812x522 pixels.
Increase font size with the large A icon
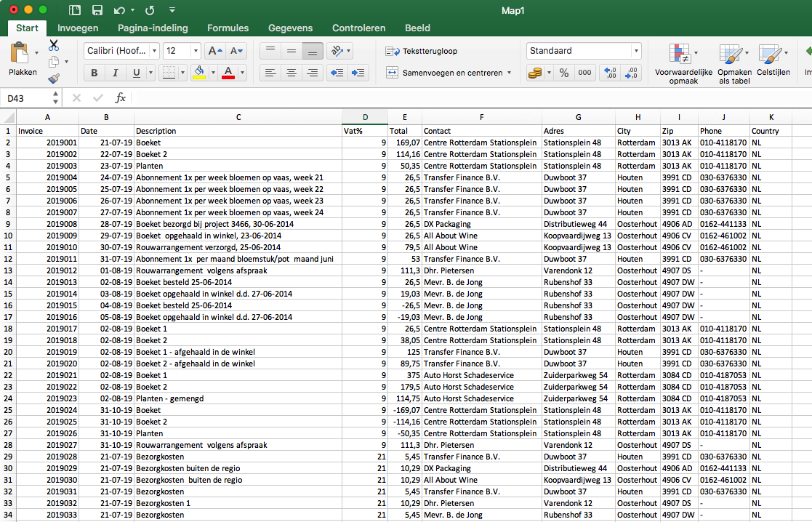214,51
